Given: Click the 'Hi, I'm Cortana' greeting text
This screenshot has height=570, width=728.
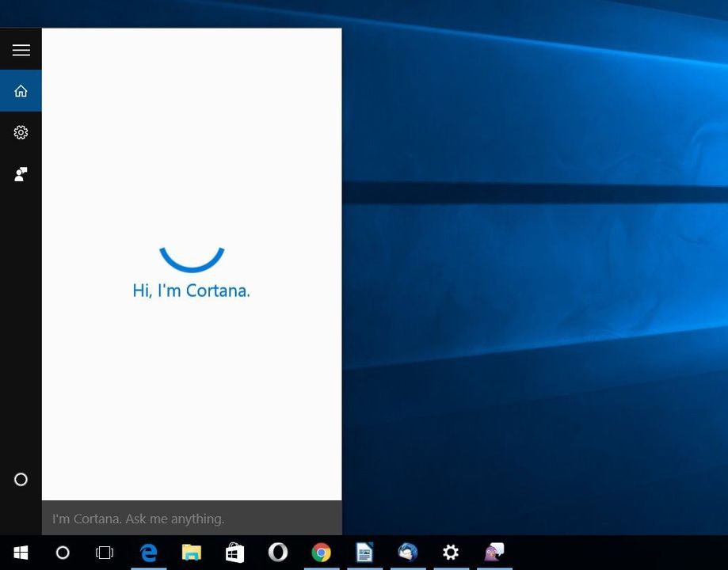Looking at the screenshot, I should (191, 291).
